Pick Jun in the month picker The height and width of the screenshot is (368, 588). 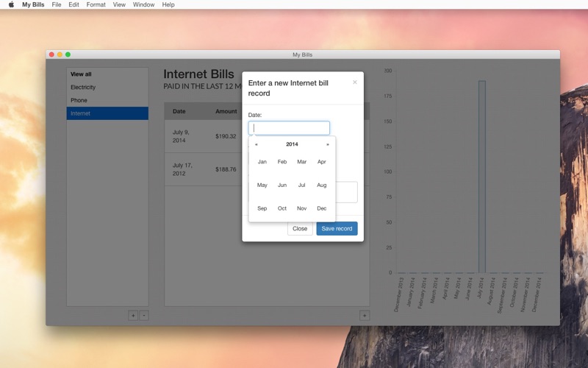coord(282,185)
